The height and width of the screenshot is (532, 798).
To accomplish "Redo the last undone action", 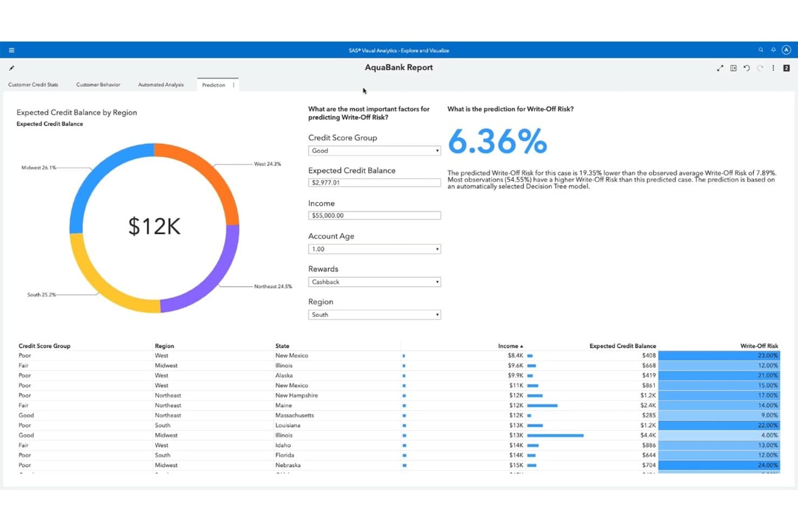I will pos(760,68).
